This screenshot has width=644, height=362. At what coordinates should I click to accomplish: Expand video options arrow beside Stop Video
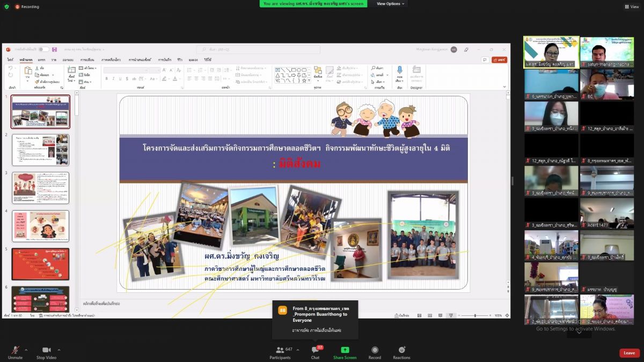click(59, 350)
